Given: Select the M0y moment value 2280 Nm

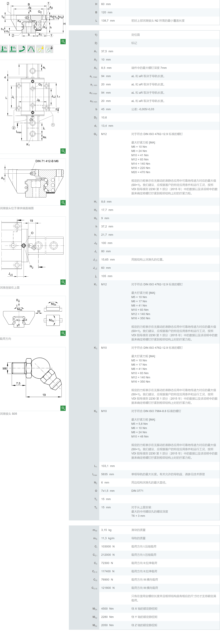Looking at the screenshot, I should 107,617.
